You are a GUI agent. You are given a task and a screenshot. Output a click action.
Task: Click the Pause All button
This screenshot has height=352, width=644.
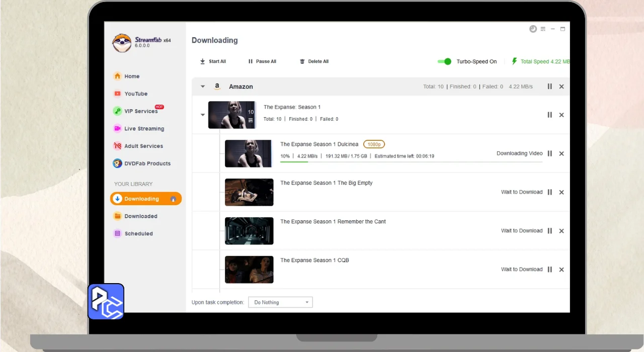(x=262, y=61)
